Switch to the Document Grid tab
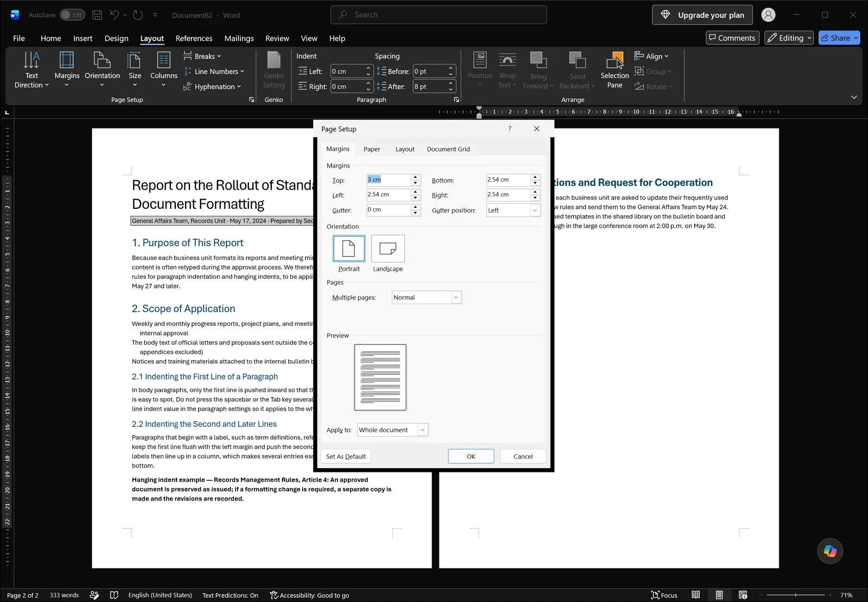This screenshot has height=602, width=868. (448, 149)
